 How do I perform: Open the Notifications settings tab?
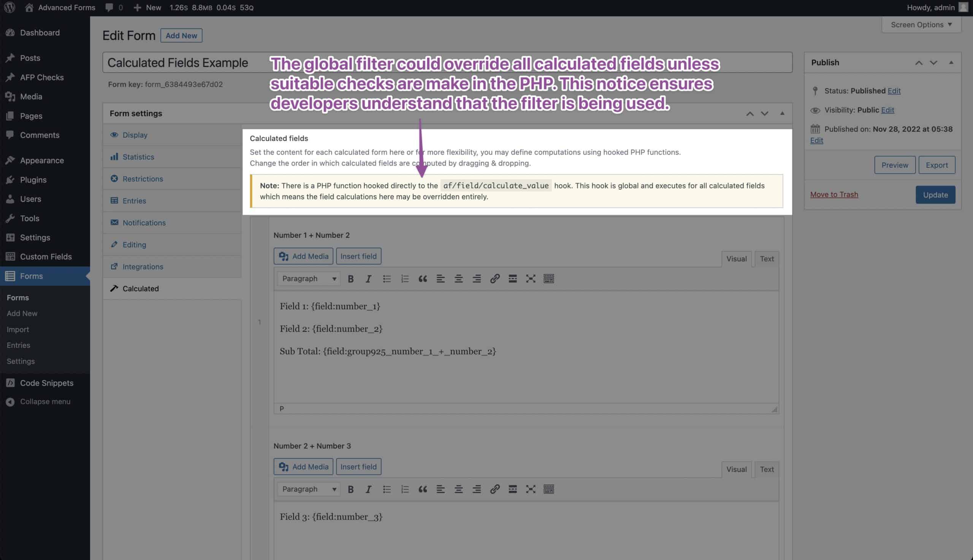[144, 223]
